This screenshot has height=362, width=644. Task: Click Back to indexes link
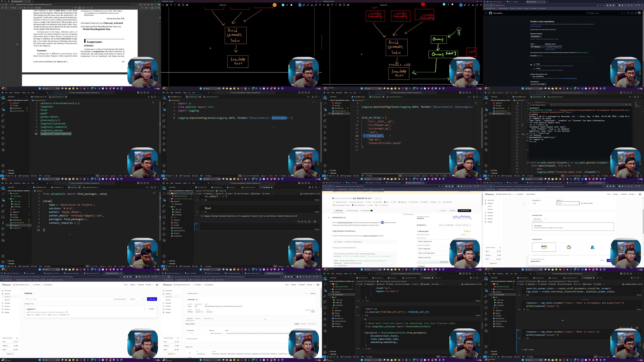click(x=192, y=294)
